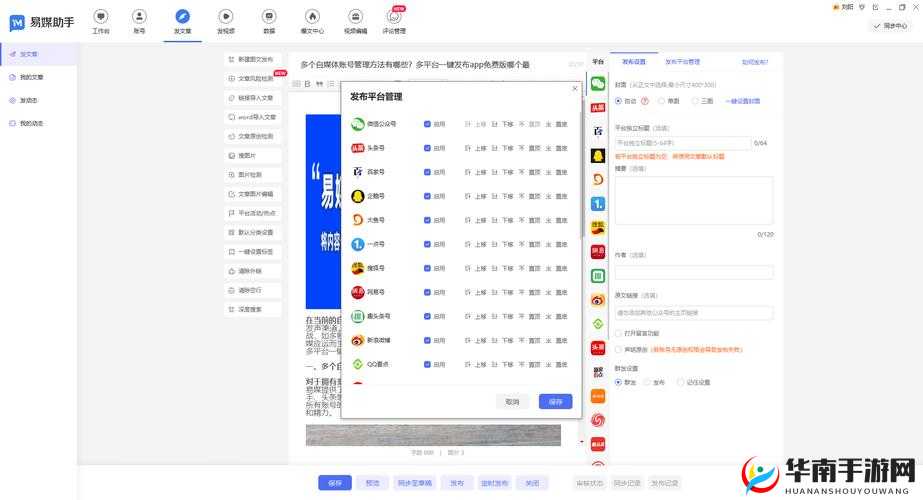Uncheck 启用 for 搜狐号
This screenshot has width=923, height=500.
(x=427, y=268)
